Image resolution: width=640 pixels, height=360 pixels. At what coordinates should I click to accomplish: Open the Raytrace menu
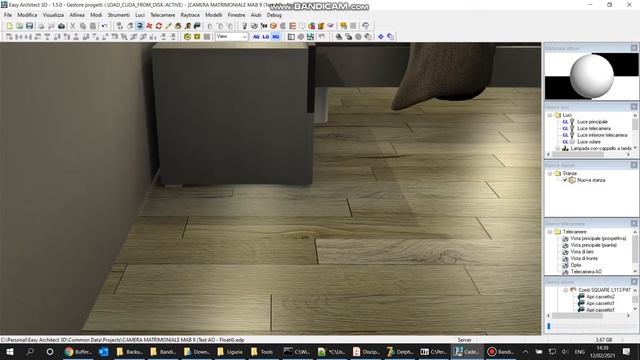pos(190,15)
